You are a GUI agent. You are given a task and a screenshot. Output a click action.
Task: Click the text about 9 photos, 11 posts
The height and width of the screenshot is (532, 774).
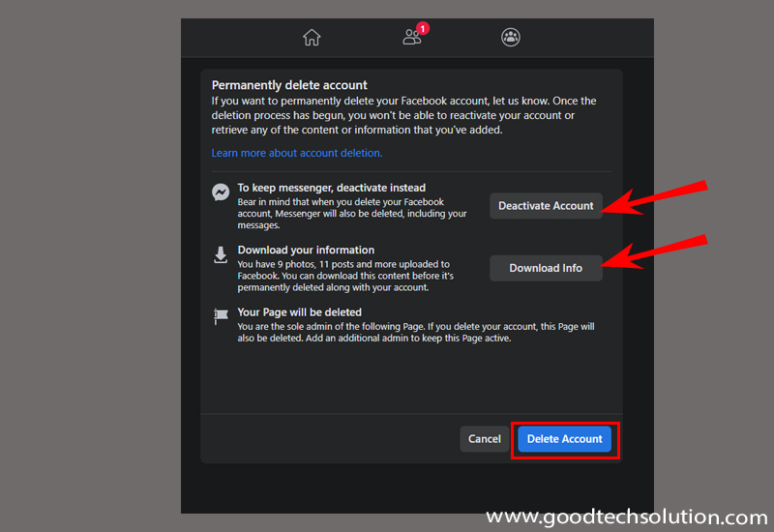pyautogui.click(x=345, y=276)
